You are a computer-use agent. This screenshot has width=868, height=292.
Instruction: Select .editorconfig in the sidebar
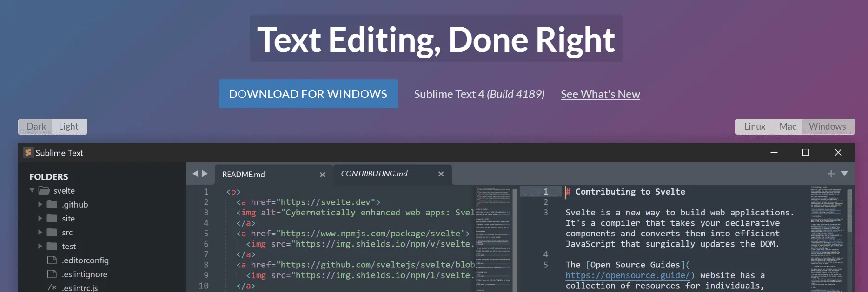click(85, 260)
